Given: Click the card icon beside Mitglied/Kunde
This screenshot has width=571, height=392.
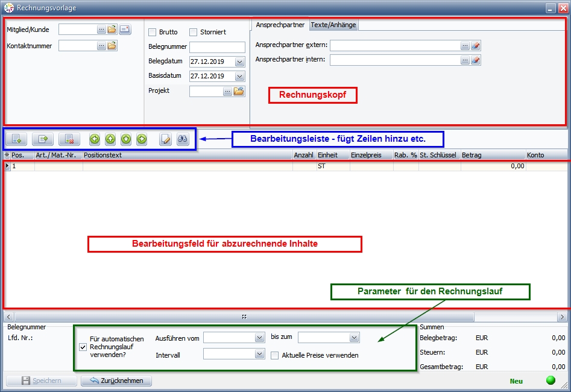Looking at the screenshot, I should 125,30.
